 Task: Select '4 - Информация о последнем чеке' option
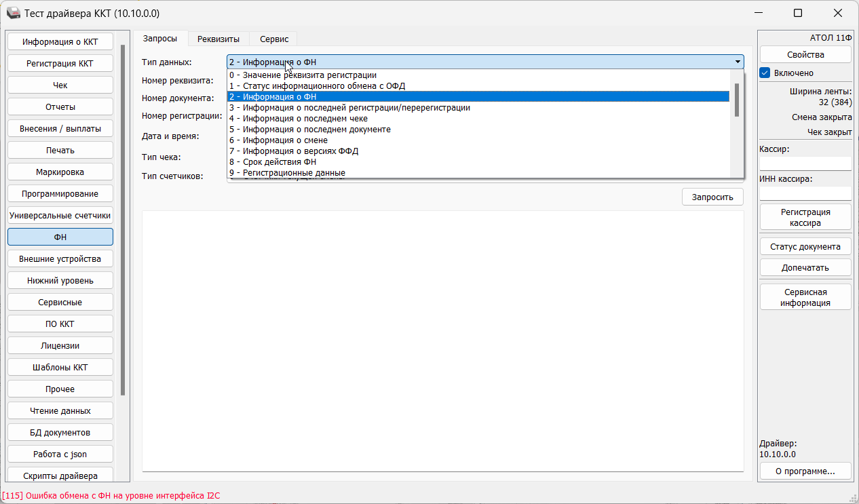coord(299,119)
